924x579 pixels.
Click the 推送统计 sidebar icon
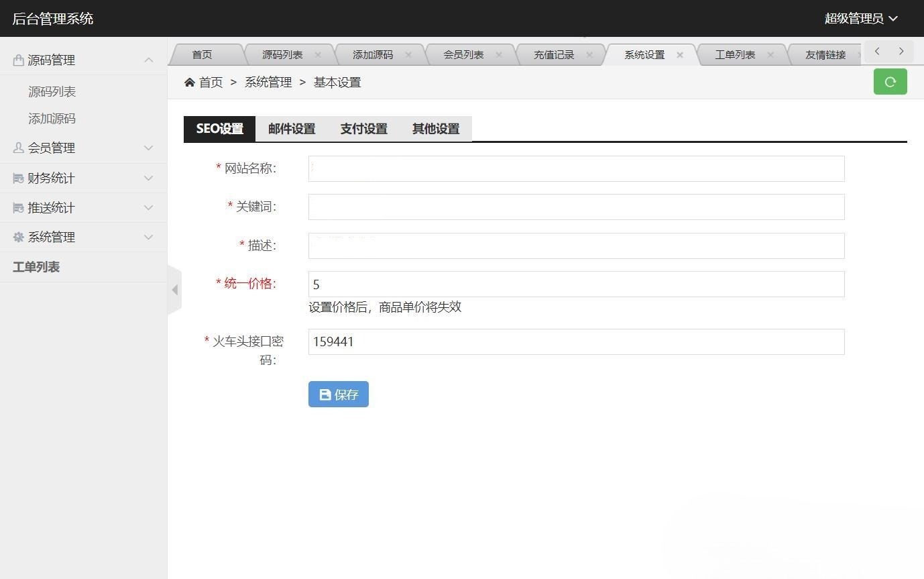tap(18, 207)
